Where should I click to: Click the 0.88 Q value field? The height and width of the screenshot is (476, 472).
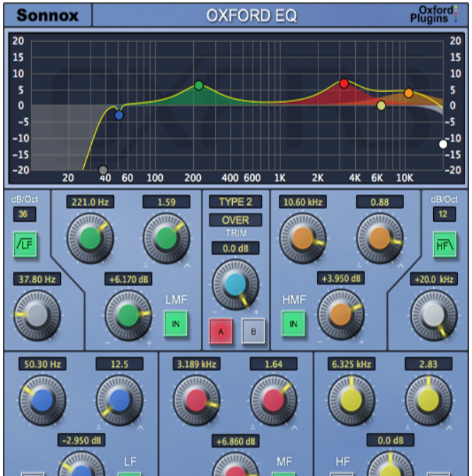pyautogui.click(x=379, y=202)
